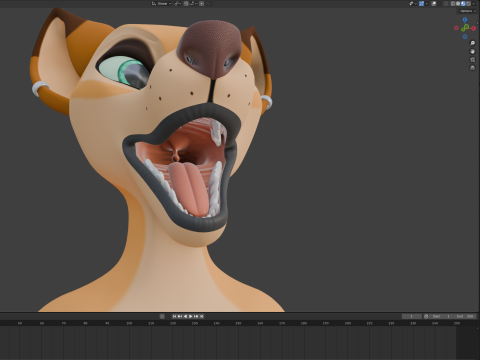
Task: Jump to the previous keyframe
Action: pyautogui.click(x=180, y=316)
